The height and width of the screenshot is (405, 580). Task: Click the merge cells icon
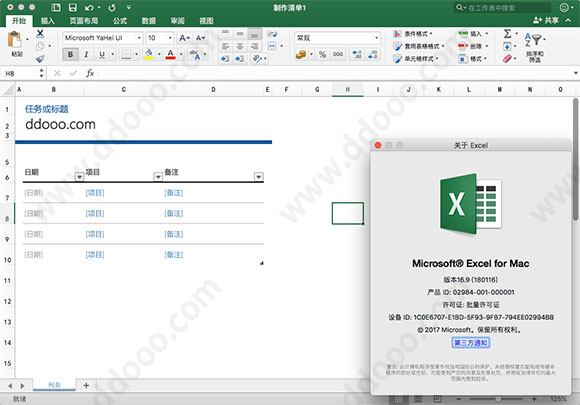[272, 46]
